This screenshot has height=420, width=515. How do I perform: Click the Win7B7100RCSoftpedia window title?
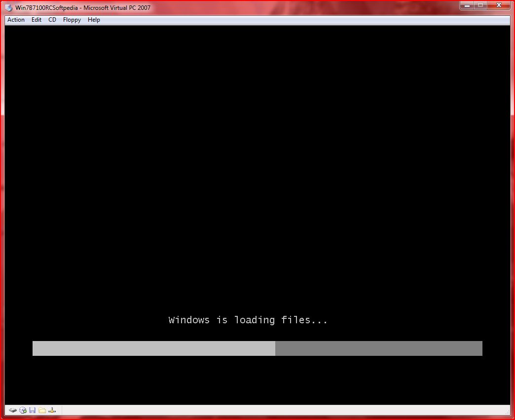point(83,7)
